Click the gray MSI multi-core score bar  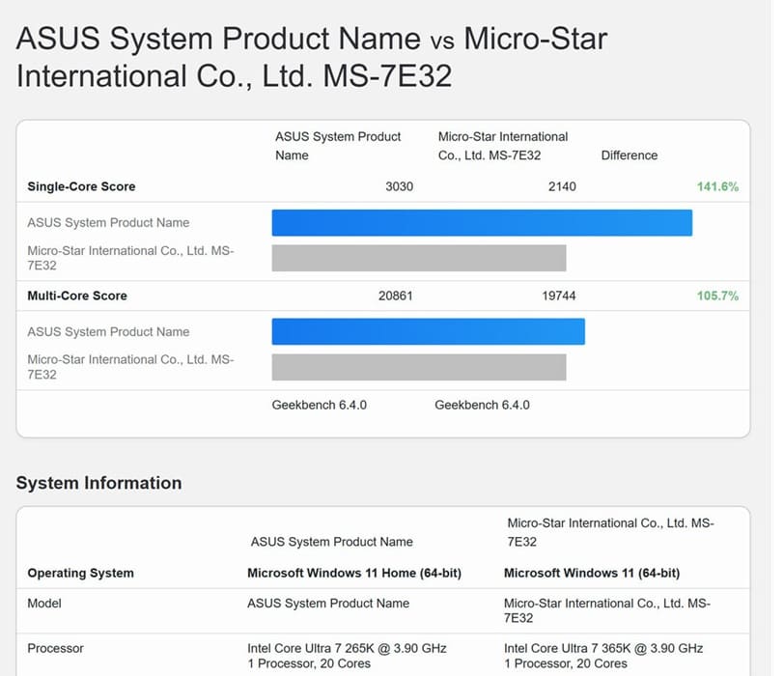click(419, 368)
